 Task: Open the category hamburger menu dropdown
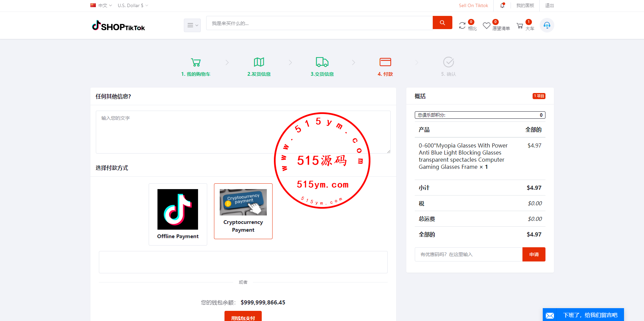(x=192, y=25)
